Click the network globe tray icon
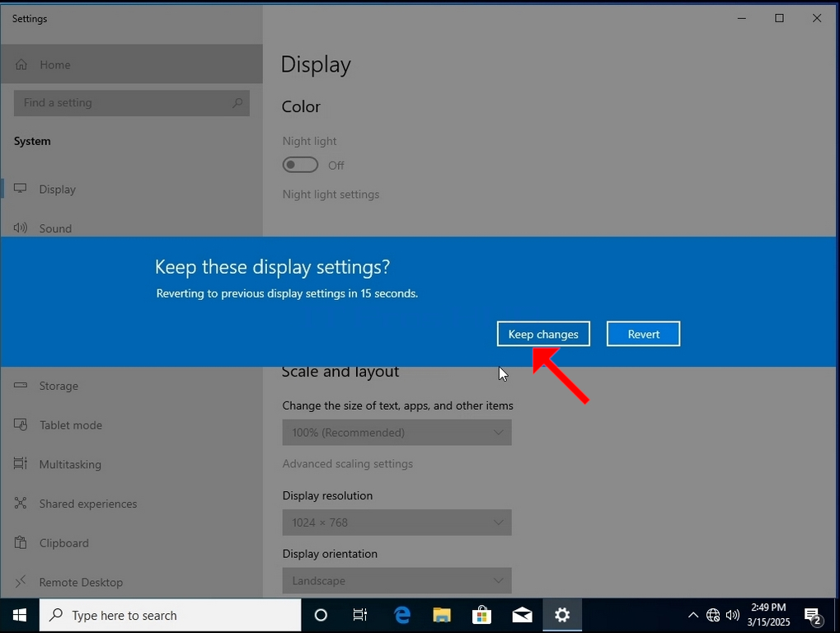This screenshot has width=840, height=633. click(x=713, y=616)
